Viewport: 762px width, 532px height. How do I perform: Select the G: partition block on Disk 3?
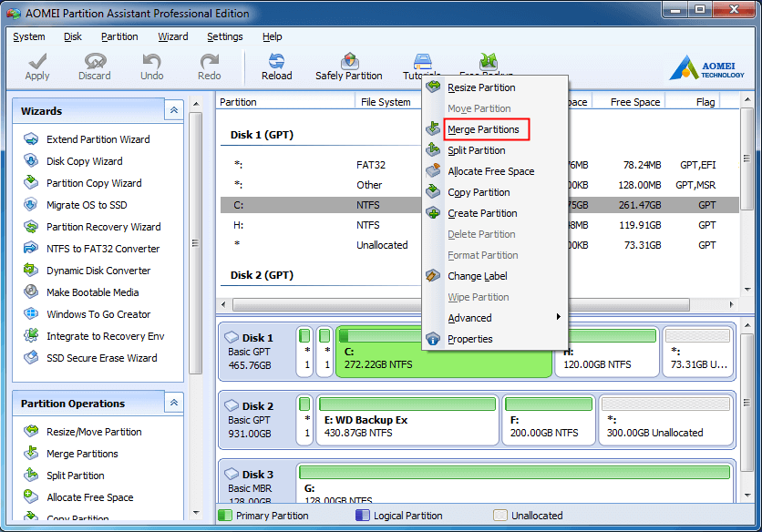pyautogui.click(x=515, y=483)
